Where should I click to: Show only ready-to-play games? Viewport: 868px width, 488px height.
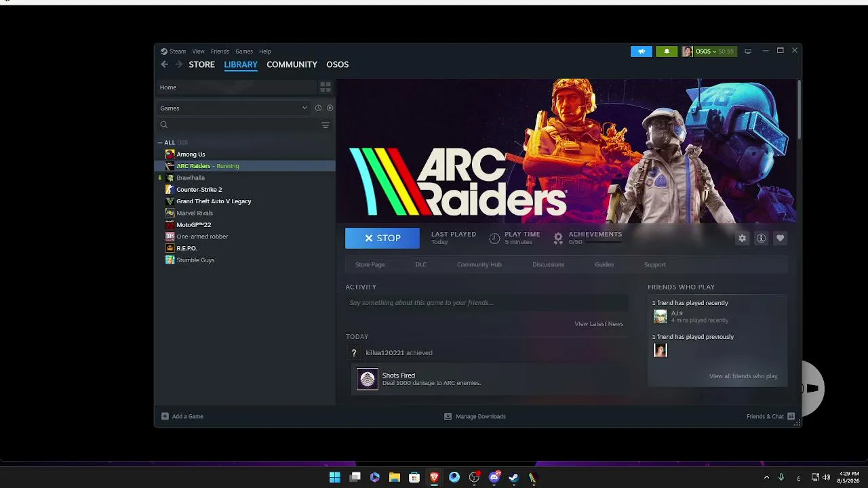[330, 108]
